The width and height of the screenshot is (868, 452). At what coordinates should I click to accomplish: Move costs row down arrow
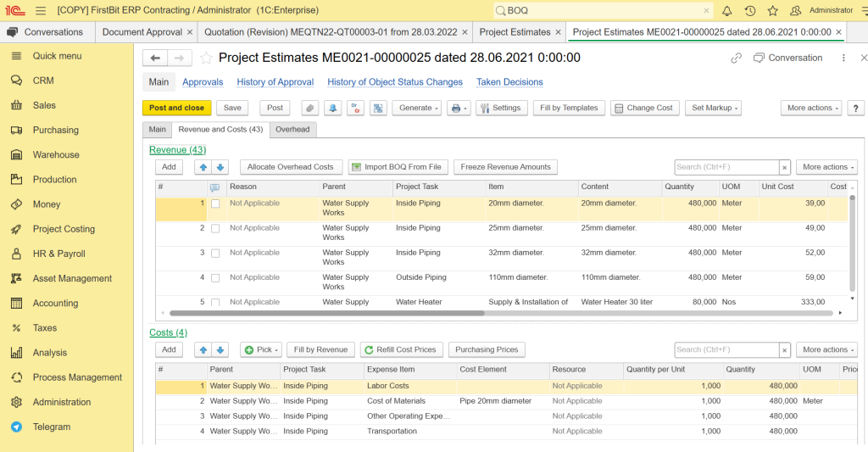click(x=220, y=349)
